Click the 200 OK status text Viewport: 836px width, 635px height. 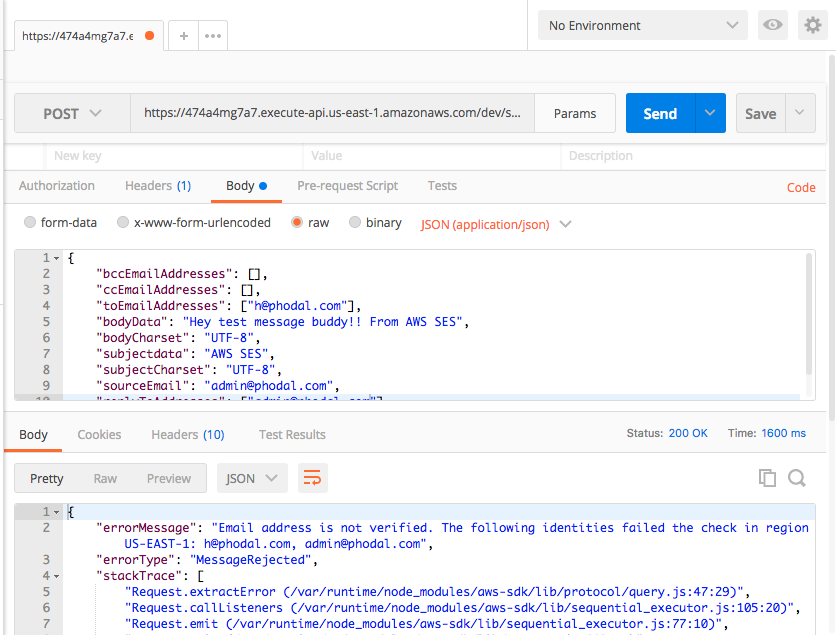(688, 433)
